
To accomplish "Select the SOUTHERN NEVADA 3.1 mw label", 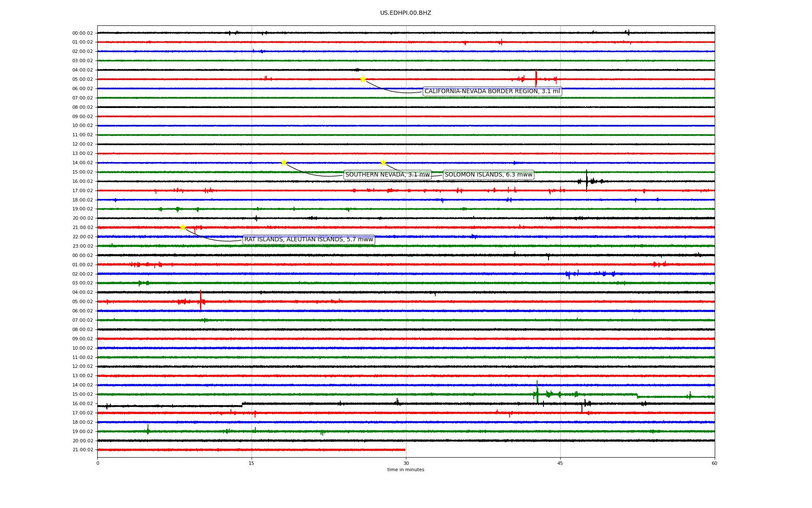I will (x=387, y=175).
